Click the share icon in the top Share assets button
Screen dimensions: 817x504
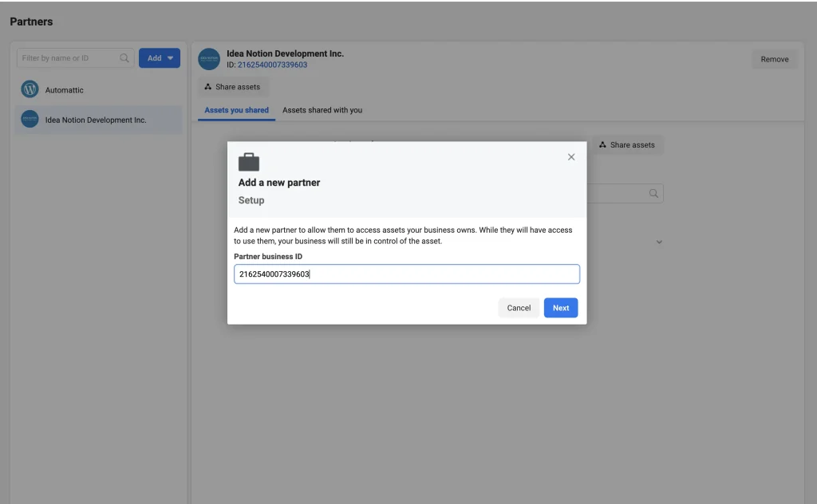click(x=208, y=87)
